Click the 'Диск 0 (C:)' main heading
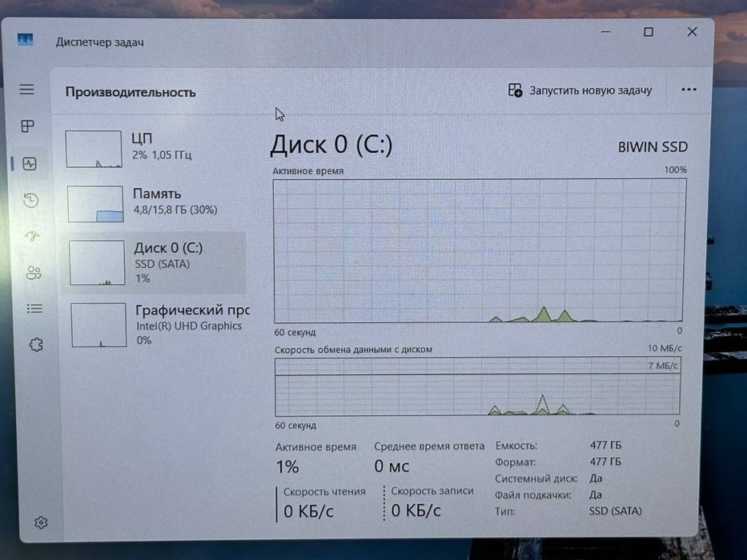This screenshot has height=560, width=747. 331,144
